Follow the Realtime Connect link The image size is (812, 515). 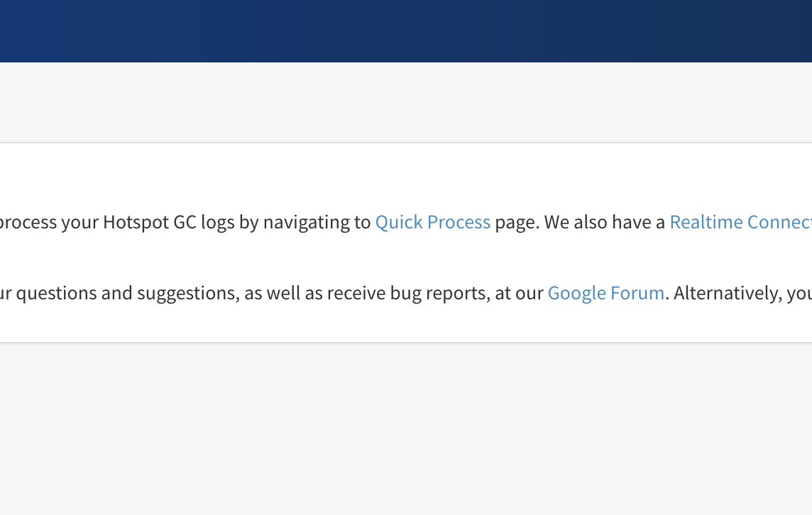[740, 222]
